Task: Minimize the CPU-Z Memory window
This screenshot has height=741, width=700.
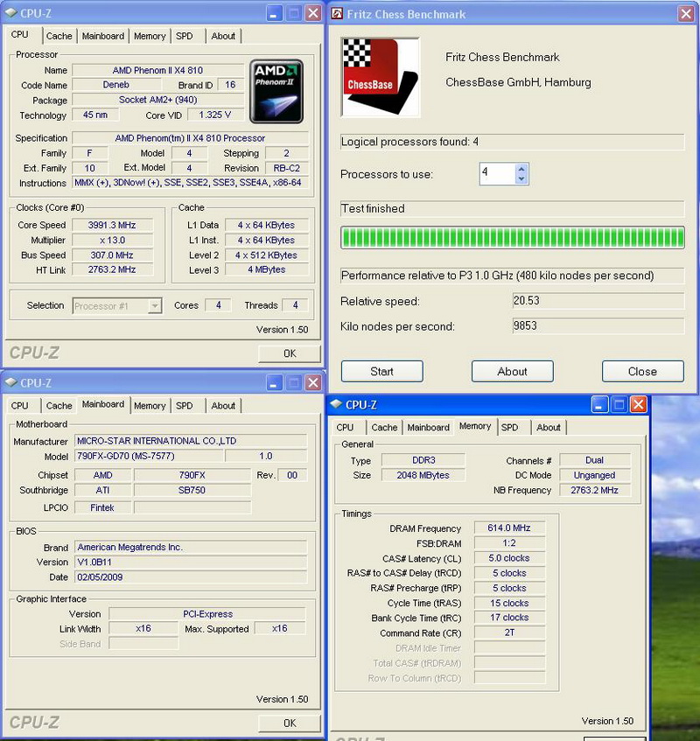Action: (x=598, y=404)
